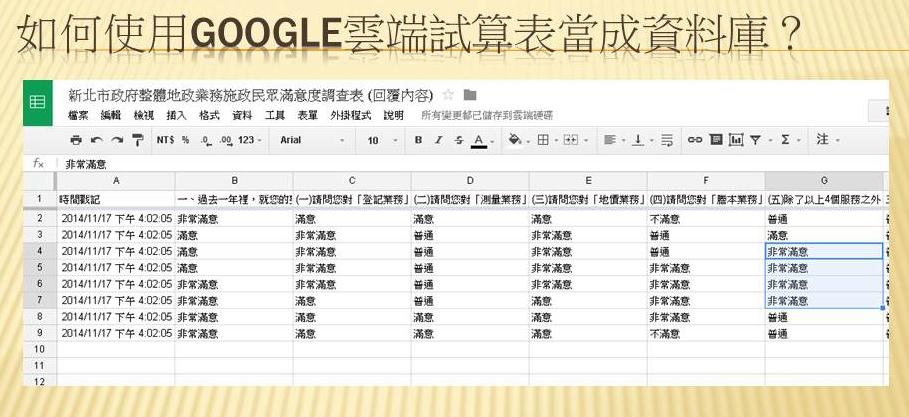This screenshot has width=909, height=417.
Task: Click the document title to rename
Action: pyautogui.click(x=251, y=95)
